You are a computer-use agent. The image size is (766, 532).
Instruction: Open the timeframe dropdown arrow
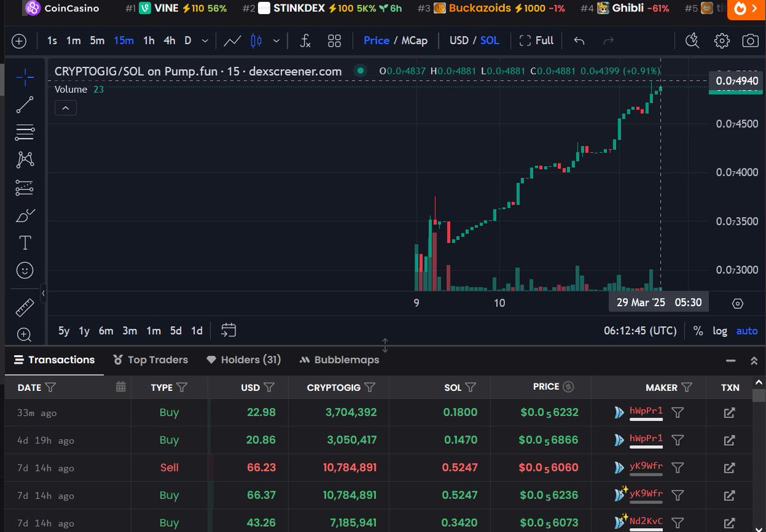tap(204, 41)
